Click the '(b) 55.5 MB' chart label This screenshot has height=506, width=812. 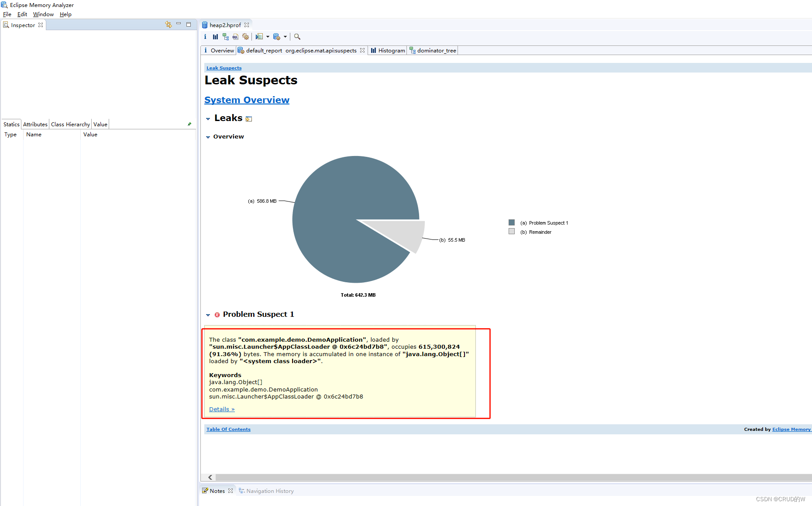(452, 240)
